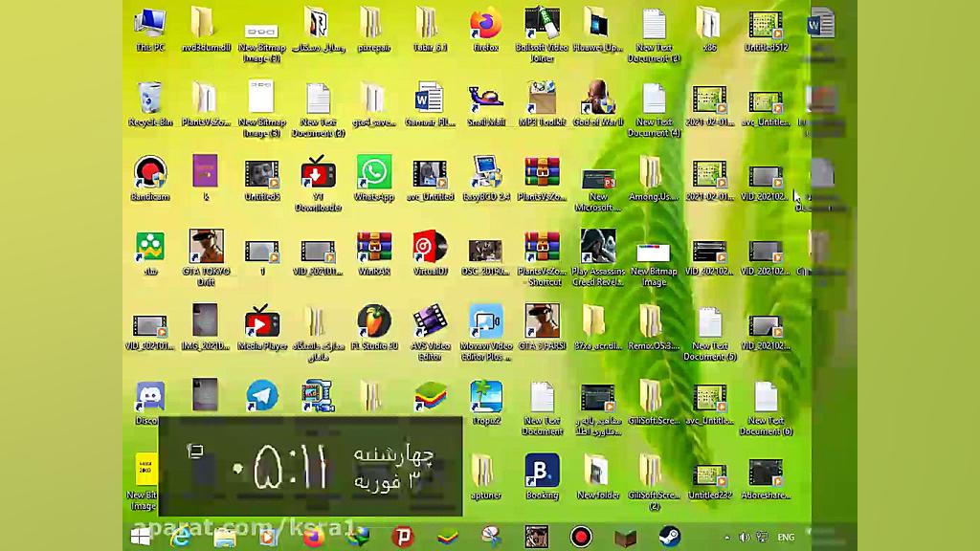This screenshot has height=551, width=980.
Task: Open the WhatsApp desktop shortcut
Action: [374, 178]
